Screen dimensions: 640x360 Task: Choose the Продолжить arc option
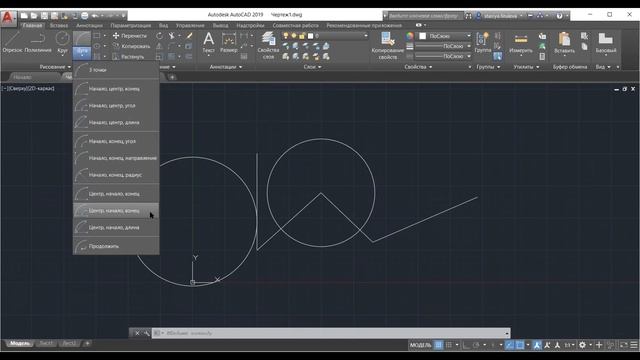116,246
